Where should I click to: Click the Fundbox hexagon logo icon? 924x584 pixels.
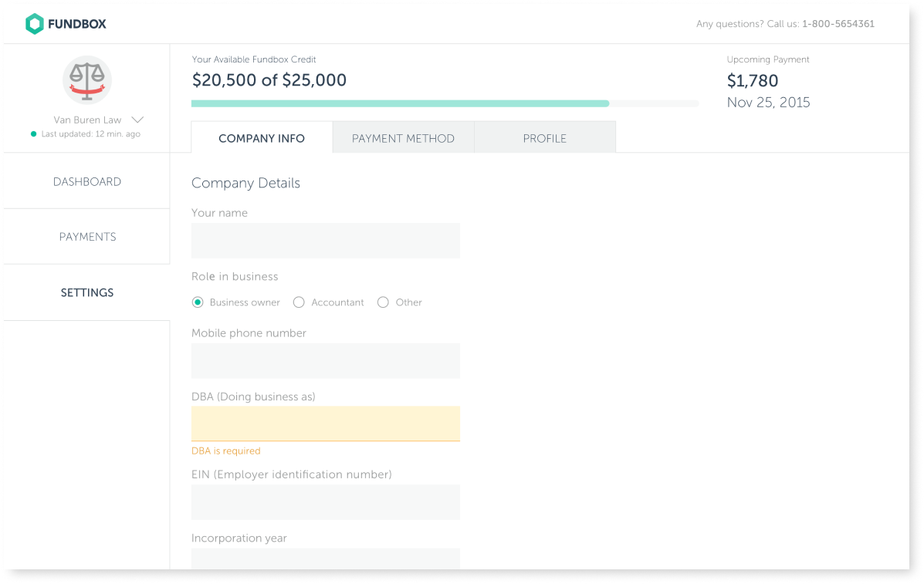pyautogui.click(x=34, y=24)
